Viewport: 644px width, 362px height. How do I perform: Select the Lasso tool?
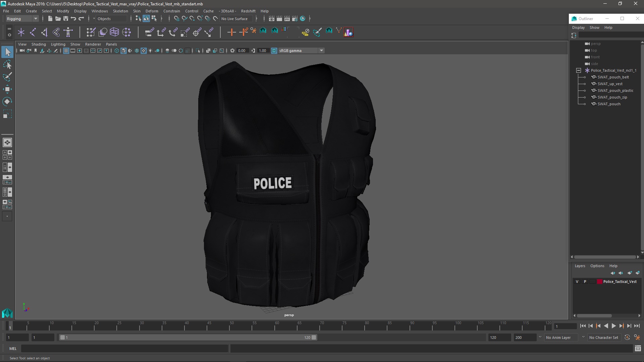[x=7, y=64]
